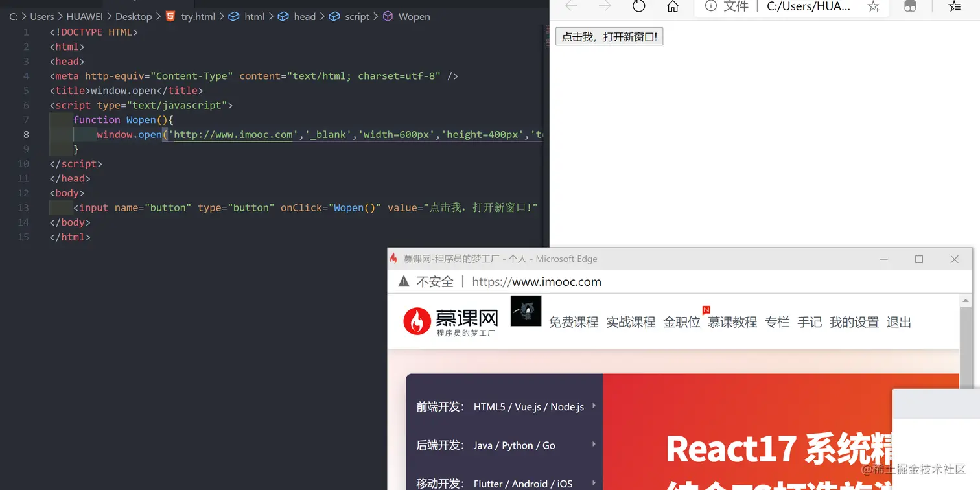Viewport: 980px width, 490px height.
Task: Click the flame favicon in popup title bar
Action: click(393, 258)
